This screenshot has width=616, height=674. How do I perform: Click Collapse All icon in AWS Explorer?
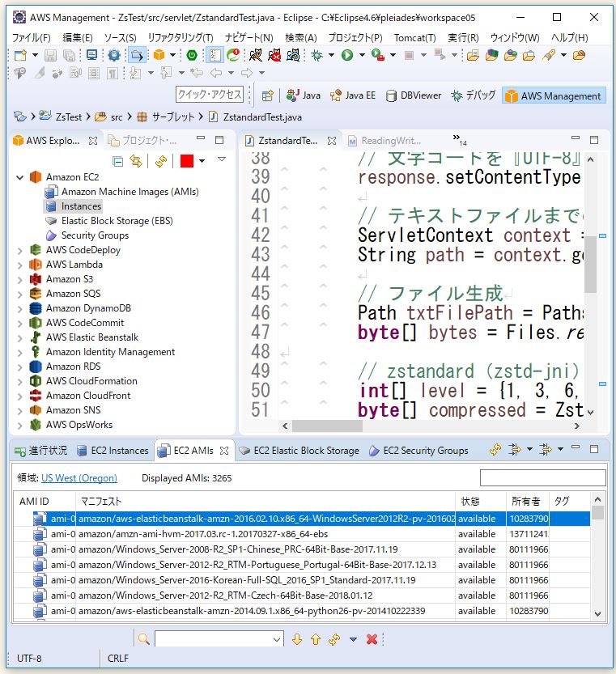pyautogui.click(x=117, y=162)
